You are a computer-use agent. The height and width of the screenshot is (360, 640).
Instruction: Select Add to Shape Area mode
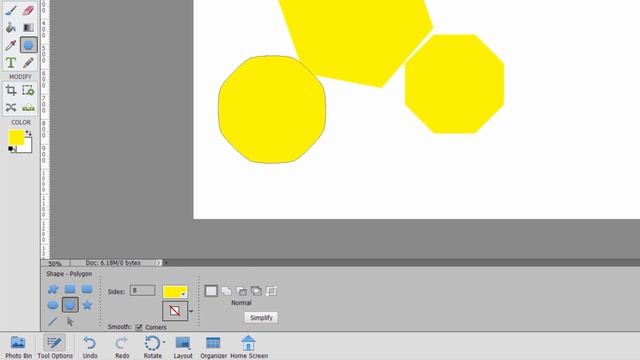pos(226,291)
